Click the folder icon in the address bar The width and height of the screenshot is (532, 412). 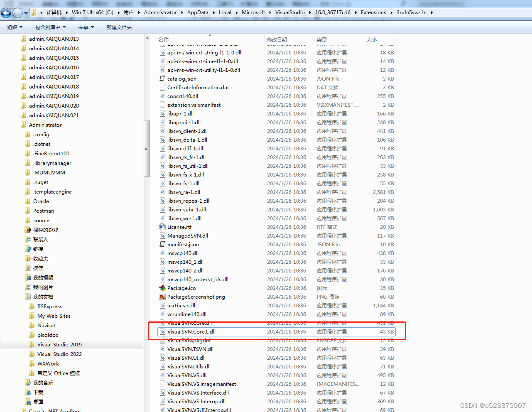pos(33,12)
